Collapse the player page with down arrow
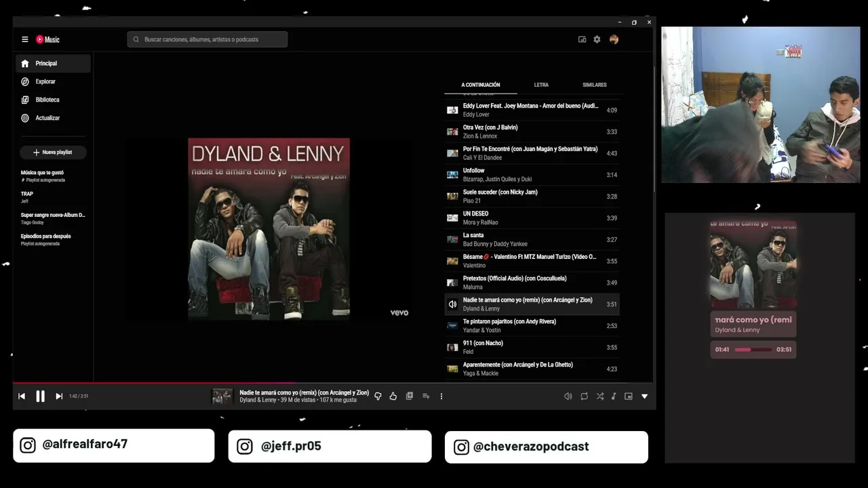 coord(644,396)
